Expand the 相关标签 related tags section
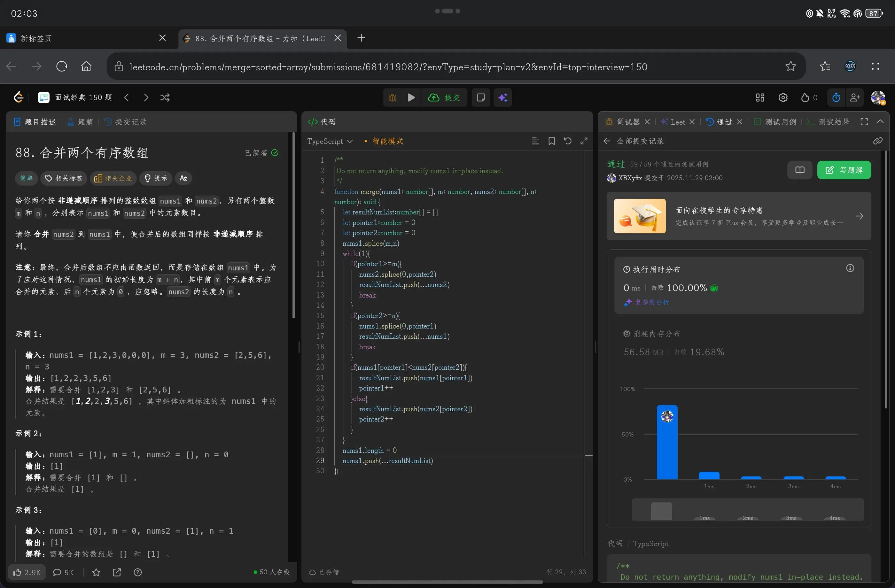Screen dimensions: 895x588 point(64,178)
